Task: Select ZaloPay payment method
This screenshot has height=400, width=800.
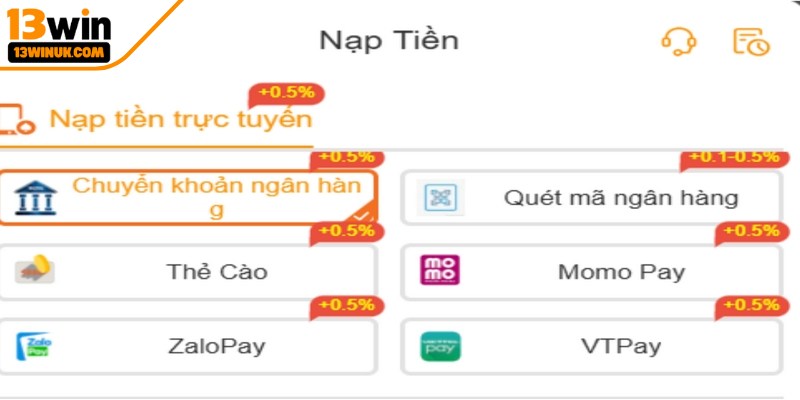Action: point(216,347)
